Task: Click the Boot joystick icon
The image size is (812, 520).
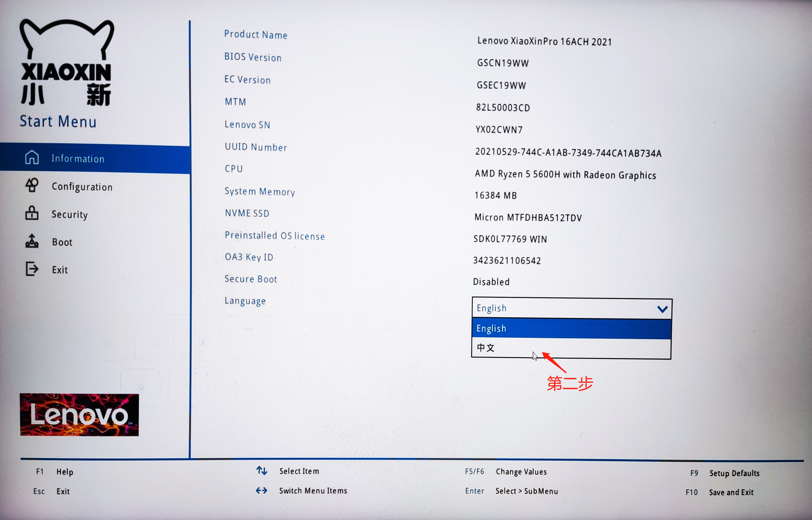Action: coord(32,241)
